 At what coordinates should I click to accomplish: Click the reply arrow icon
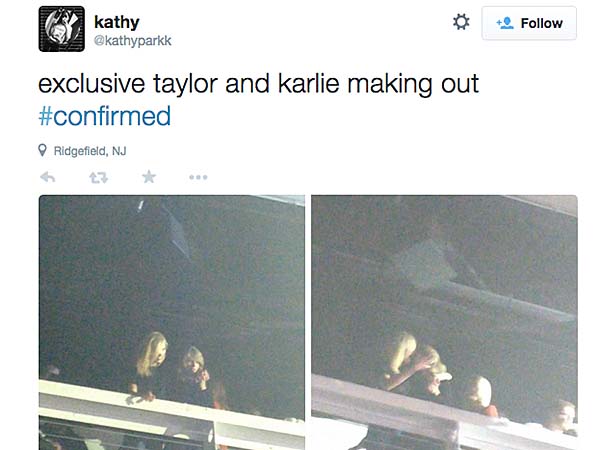[48, 177]
